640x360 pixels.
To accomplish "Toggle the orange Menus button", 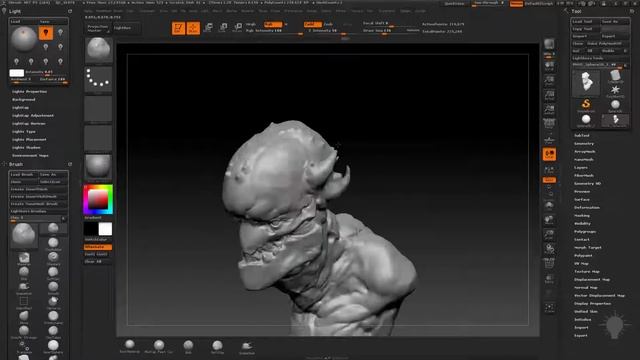I will (x=516, y=4).
